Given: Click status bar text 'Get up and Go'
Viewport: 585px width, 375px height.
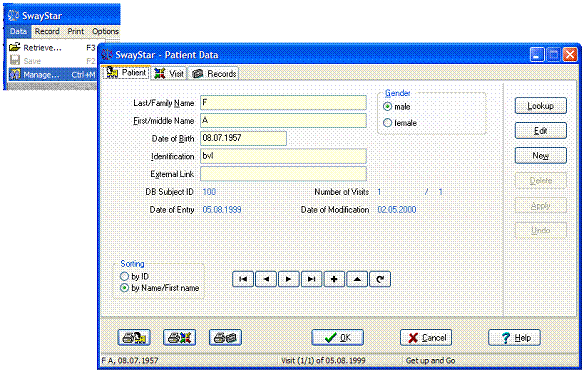Looking at the screenshot, I should (431, 361).
